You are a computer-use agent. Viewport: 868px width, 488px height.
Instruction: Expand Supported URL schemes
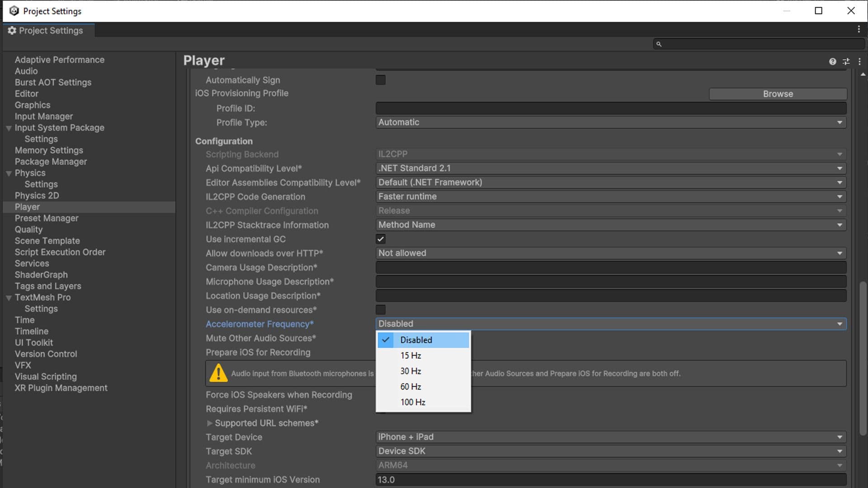[210, 423]
